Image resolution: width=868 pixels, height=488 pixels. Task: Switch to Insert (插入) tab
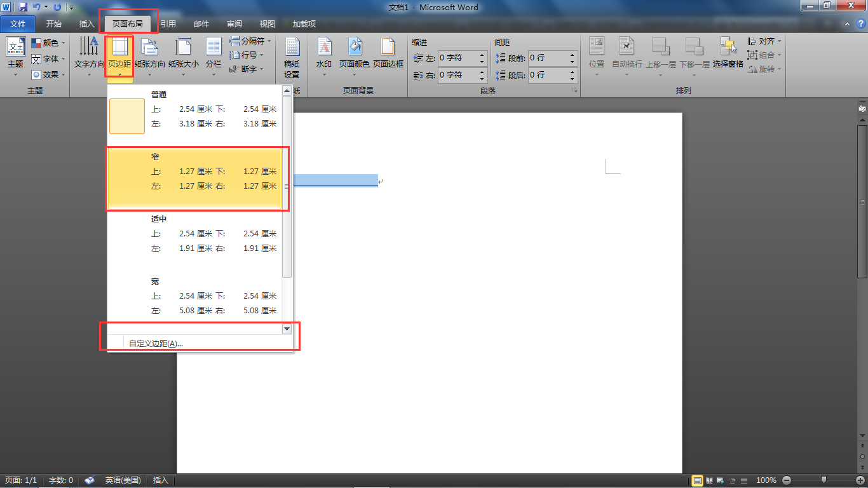point(86,24)
